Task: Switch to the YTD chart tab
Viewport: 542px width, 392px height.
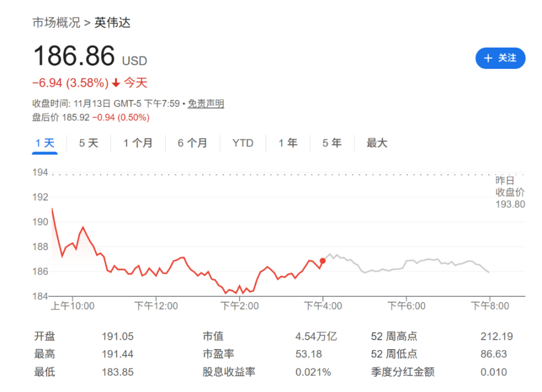Action: click(x=242, y=143)
